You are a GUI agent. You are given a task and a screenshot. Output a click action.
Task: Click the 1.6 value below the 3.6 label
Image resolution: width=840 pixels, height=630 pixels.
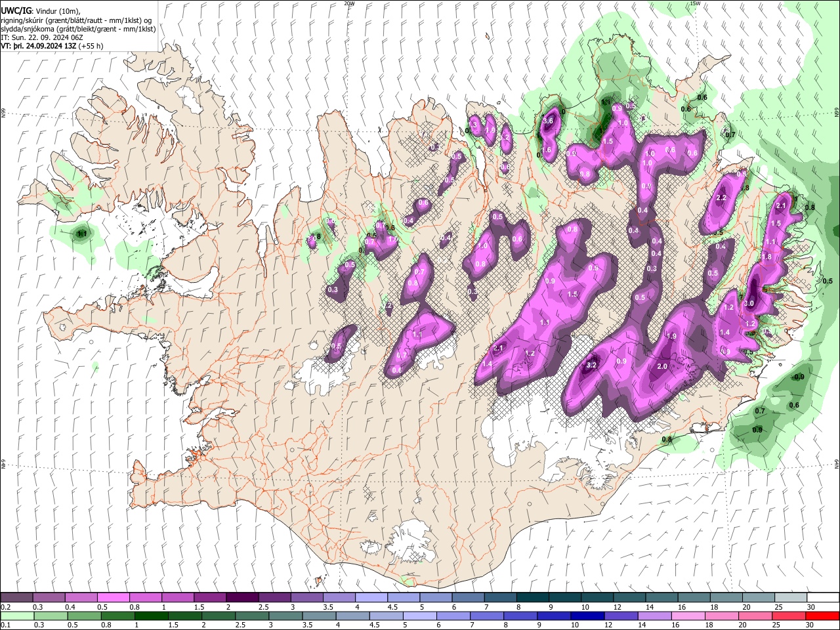(x=546, y=150)
